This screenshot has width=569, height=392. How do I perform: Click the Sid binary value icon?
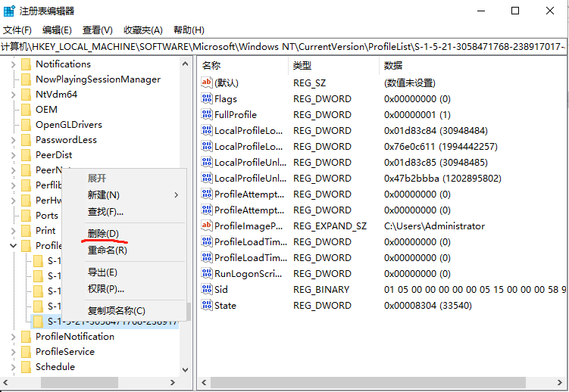tap(207, 289)
